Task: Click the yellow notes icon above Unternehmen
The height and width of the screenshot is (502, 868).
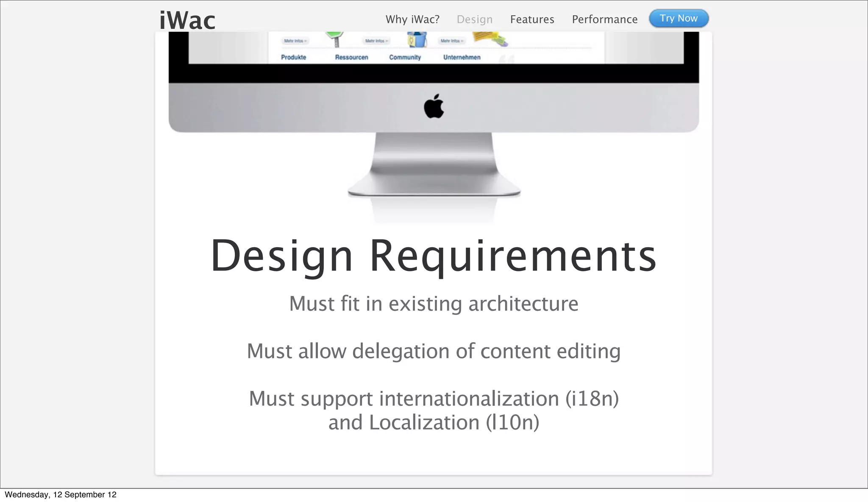Action: 490,38
